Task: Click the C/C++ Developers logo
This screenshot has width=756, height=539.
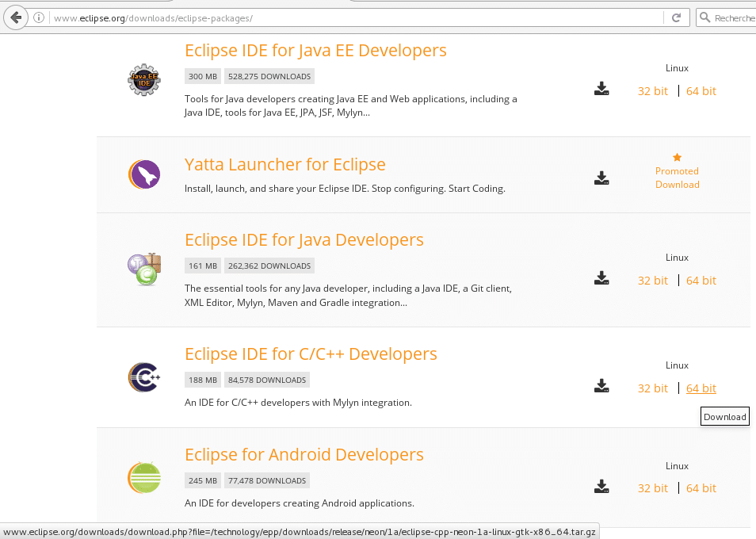Action: (144, 377)
